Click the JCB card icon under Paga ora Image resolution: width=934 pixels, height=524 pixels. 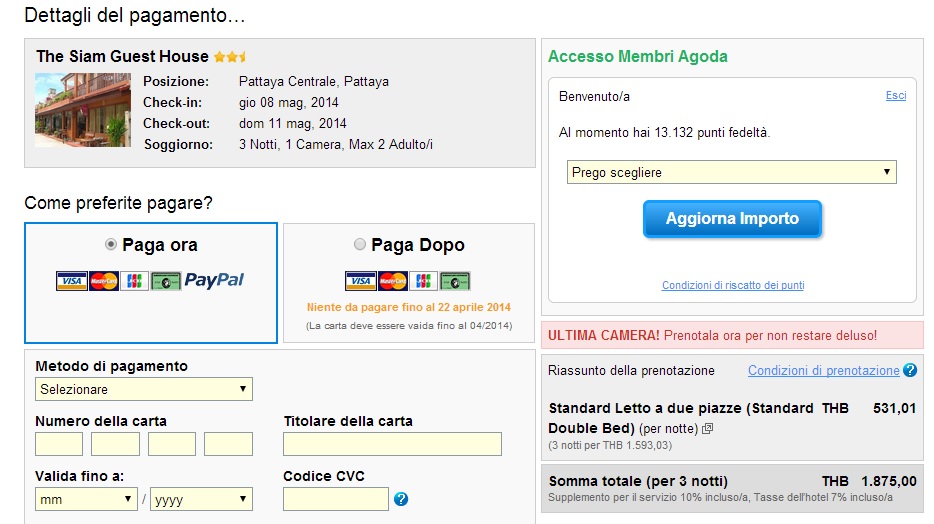[134, 281]
